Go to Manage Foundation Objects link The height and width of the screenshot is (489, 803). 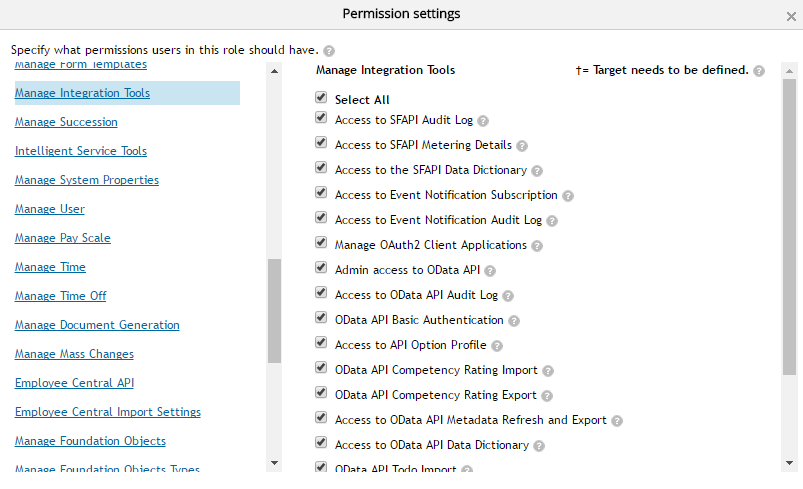(90, 441)
